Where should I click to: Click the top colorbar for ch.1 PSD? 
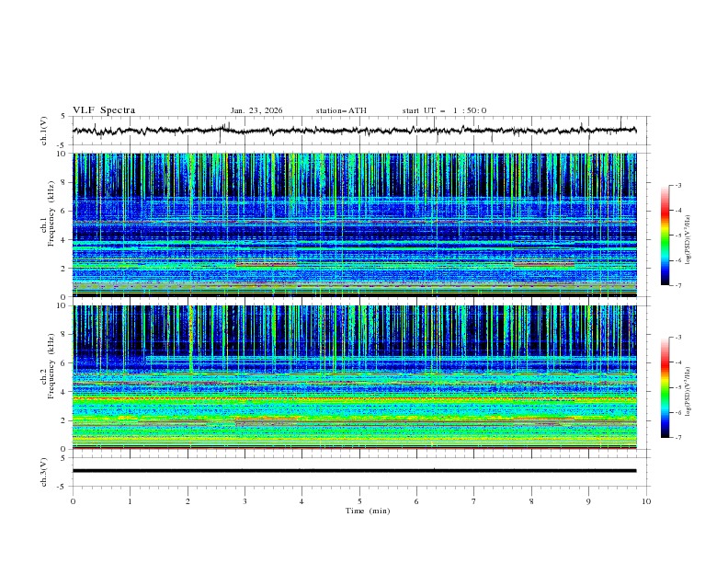(x=665, y=236)
